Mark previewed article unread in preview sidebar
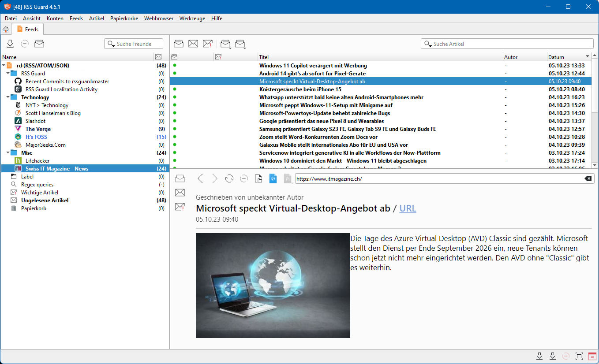599x364 pixels. [180, 193]
